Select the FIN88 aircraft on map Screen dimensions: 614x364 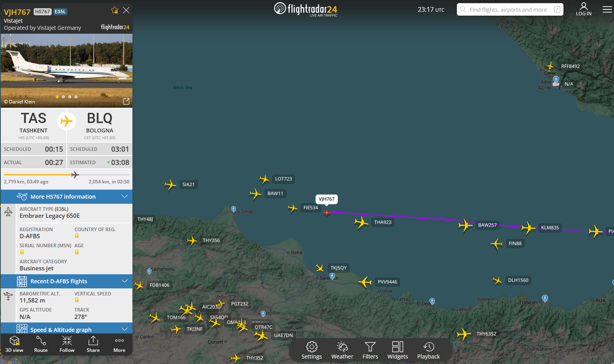tap(496, 244)
